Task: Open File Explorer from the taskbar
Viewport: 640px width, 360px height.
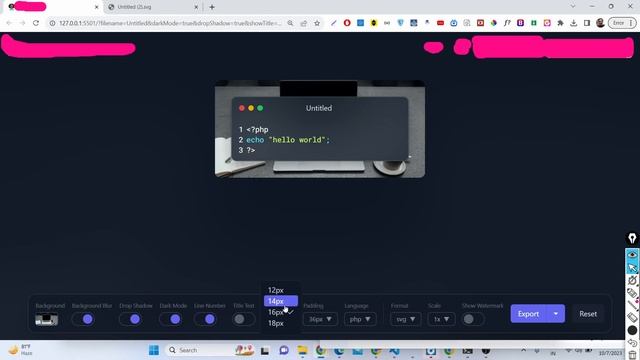Action: coord(302,350)
